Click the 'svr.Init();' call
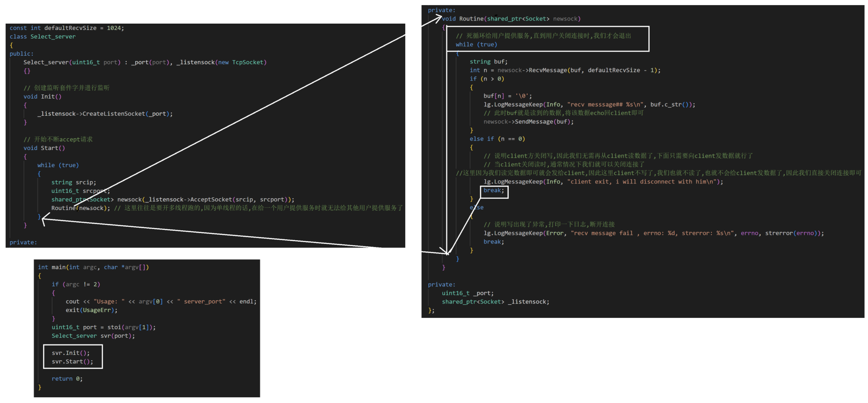Viewport: 868px width, 403px height. click(x=71, y=353)
